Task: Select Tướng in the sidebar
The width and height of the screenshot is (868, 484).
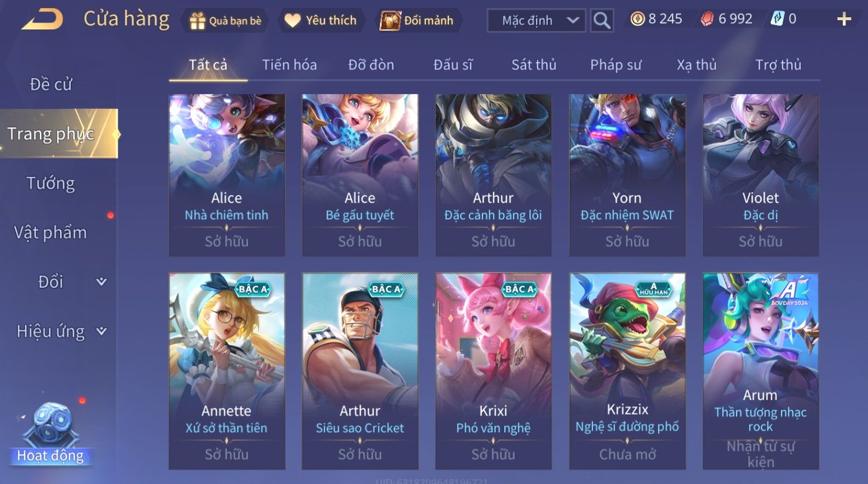Action: coord(51,183)
